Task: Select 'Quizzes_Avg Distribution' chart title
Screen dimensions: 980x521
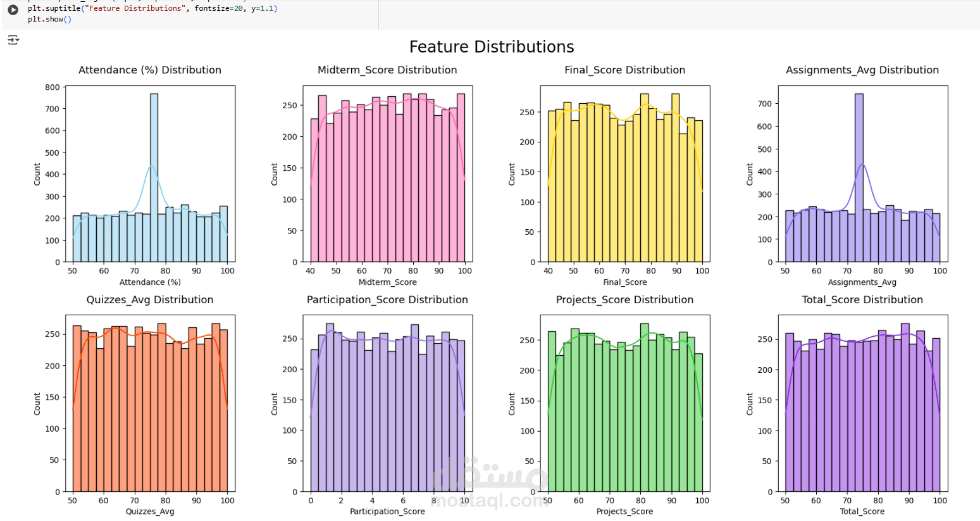Action: pyautogui.click(x=150, y=300)
